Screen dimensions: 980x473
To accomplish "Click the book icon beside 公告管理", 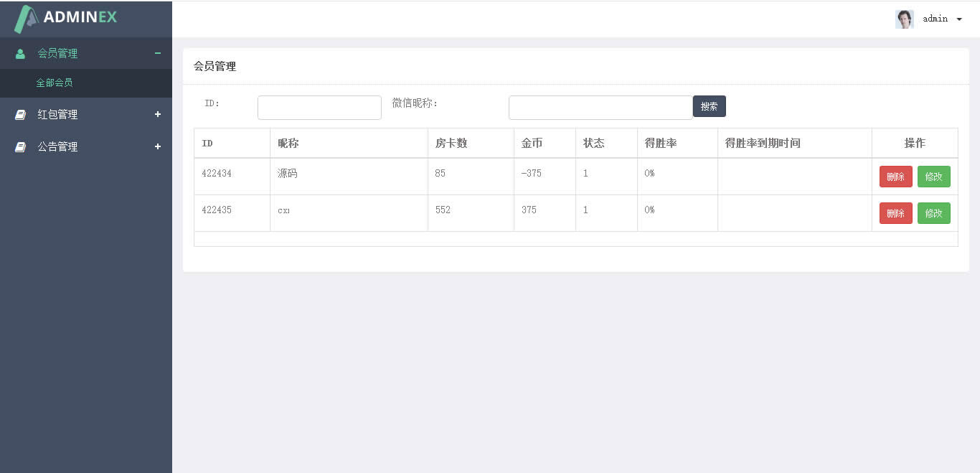I will pyautogui.click(x=20, y=146).
